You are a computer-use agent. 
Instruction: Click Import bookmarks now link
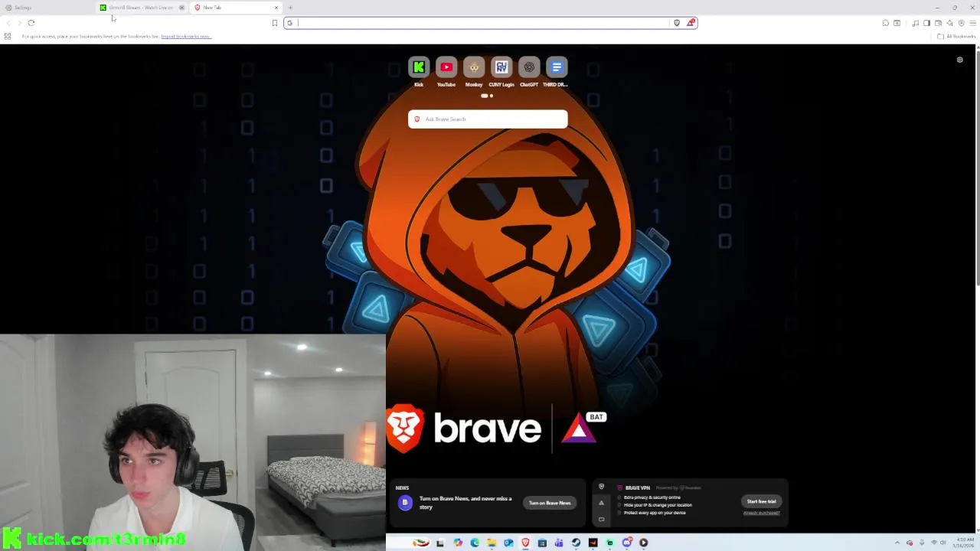186,36
